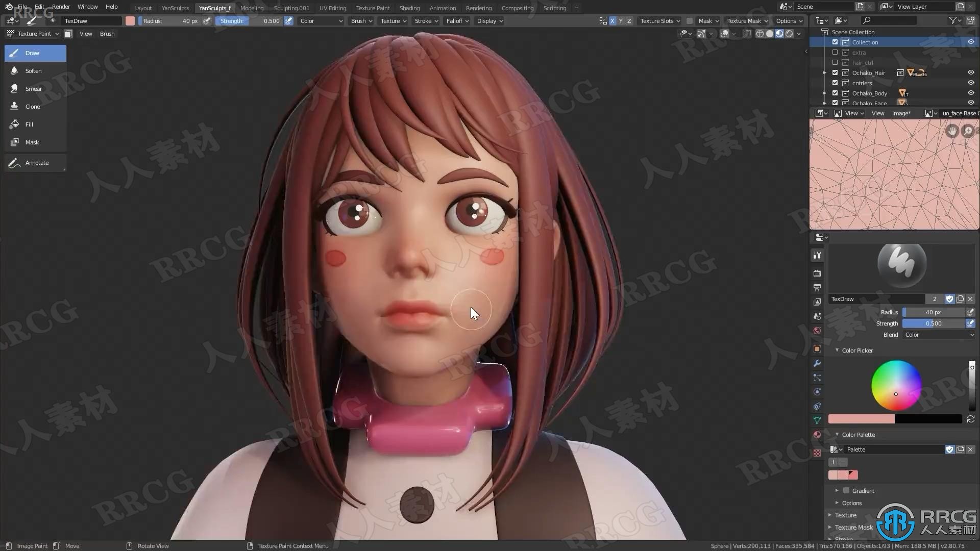The image size is (980, 551).
Task: Click the header brush color swatch
Action: point(130,21)
